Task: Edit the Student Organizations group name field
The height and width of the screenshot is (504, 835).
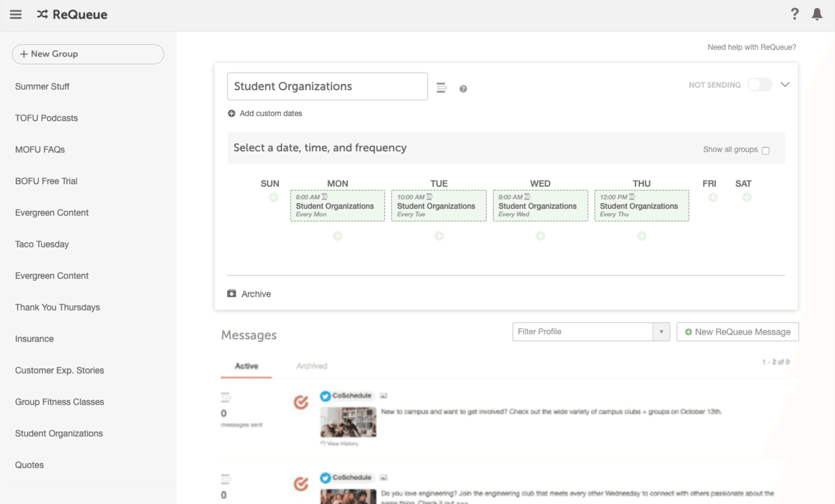Action: pyautogui.click(x=327, y=86)
